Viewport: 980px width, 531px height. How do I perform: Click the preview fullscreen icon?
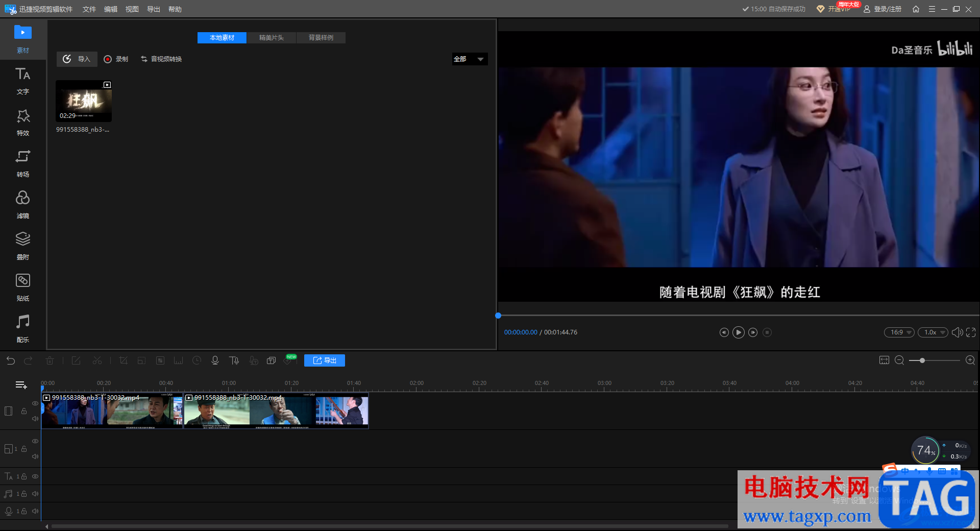[x=971, y=332]
